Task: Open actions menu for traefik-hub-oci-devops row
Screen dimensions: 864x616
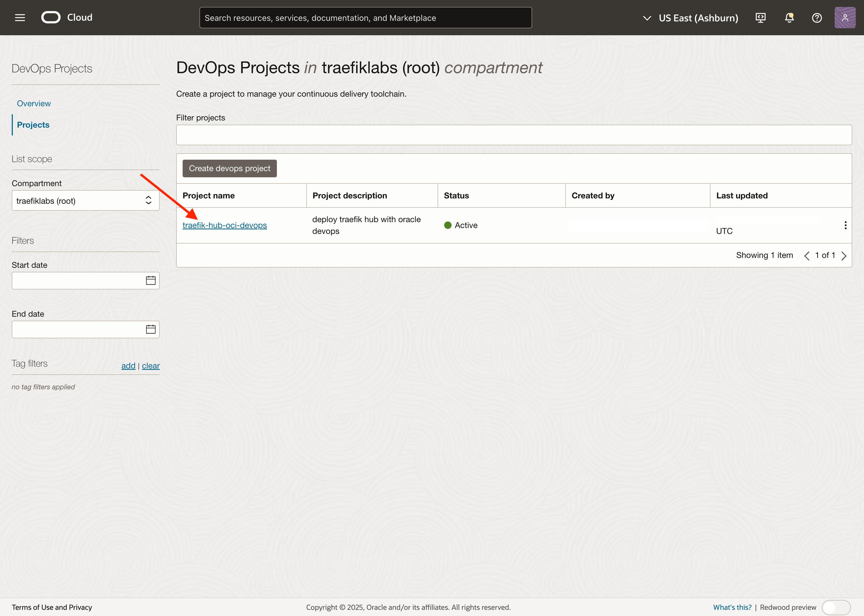Action: coord(845,225)
